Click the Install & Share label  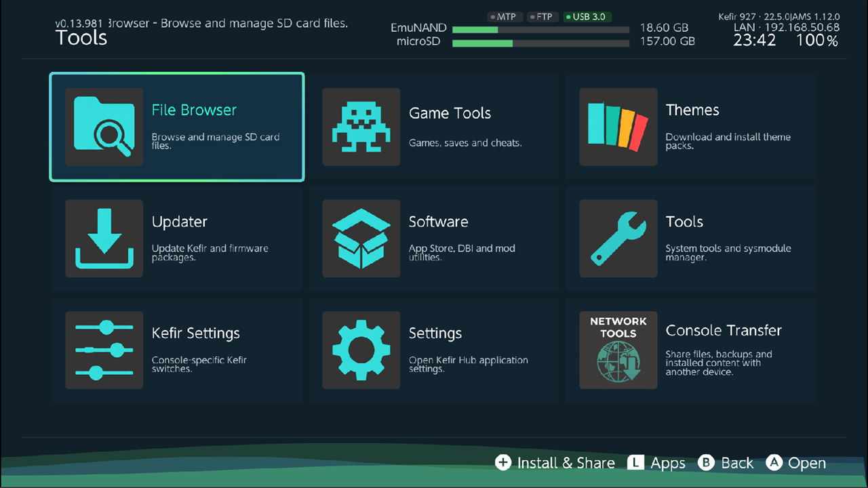pyautogui.click(x=566, y=463)
